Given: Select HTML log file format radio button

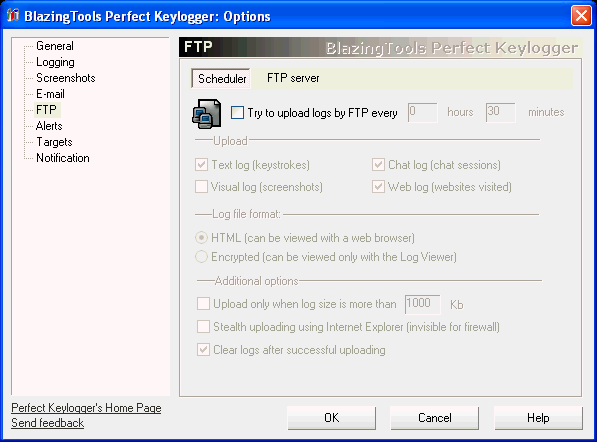Looking at the screenshot, I should point(201,238).
